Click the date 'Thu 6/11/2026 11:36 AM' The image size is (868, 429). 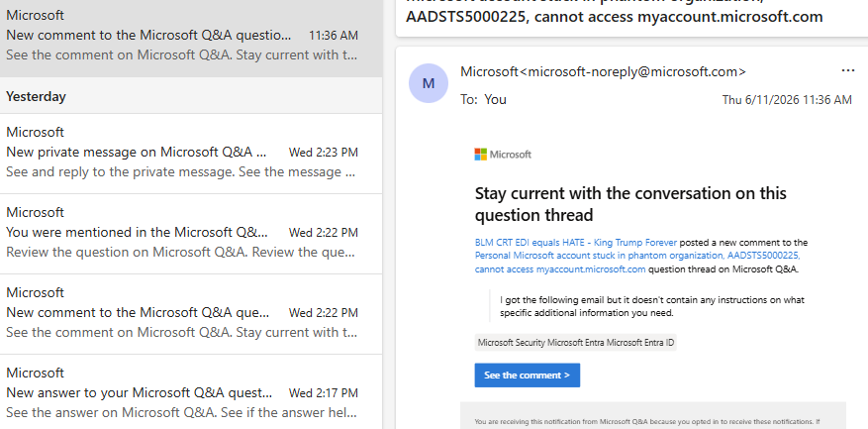coord(787,100)
